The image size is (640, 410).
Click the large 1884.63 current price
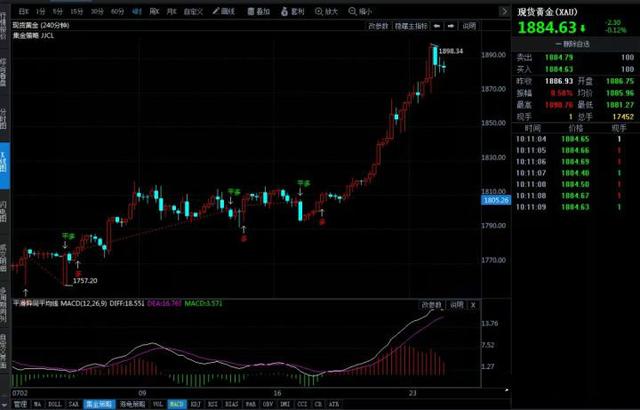pos(547,28)
